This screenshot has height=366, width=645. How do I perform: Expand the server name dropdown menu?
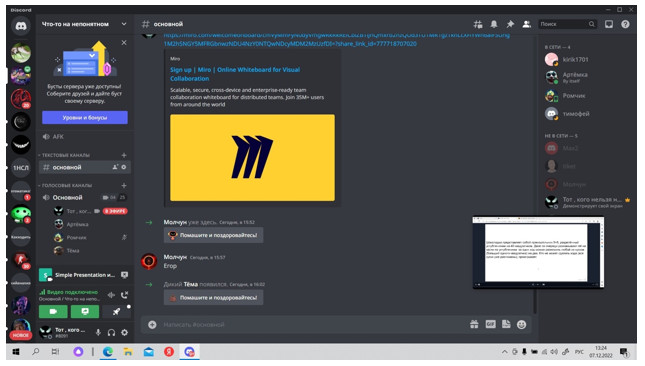point(124,24)
